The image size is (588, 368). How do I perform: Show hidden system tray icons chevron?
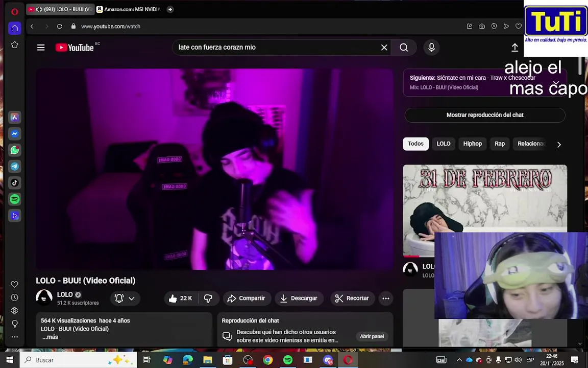click(x=459, y=360)
